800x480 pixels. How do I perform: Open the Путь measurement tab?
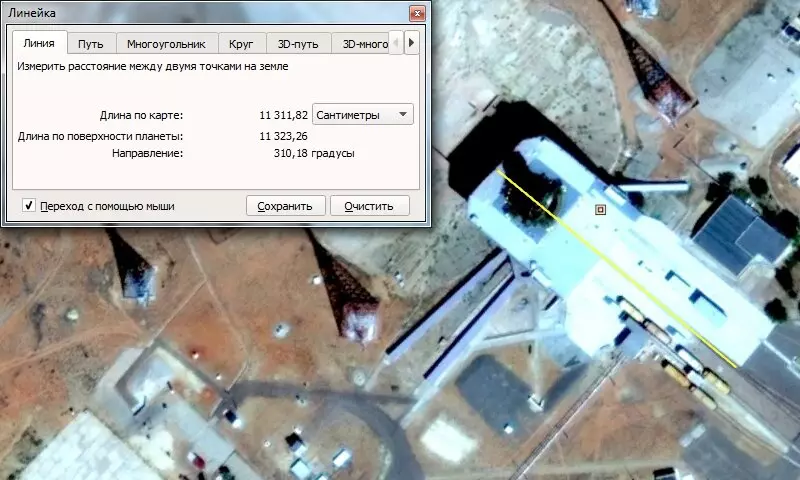pos(91,44)
